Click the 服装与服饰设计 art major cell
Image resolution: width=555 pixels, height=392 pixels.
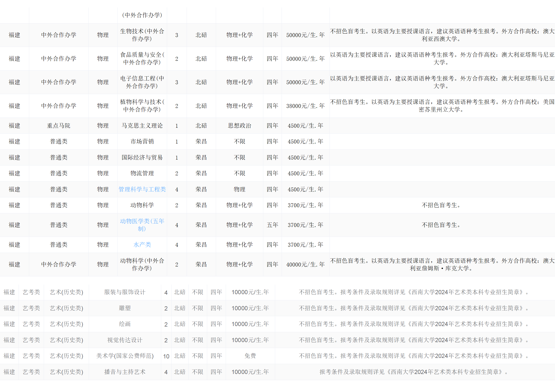tap(125, 292)
